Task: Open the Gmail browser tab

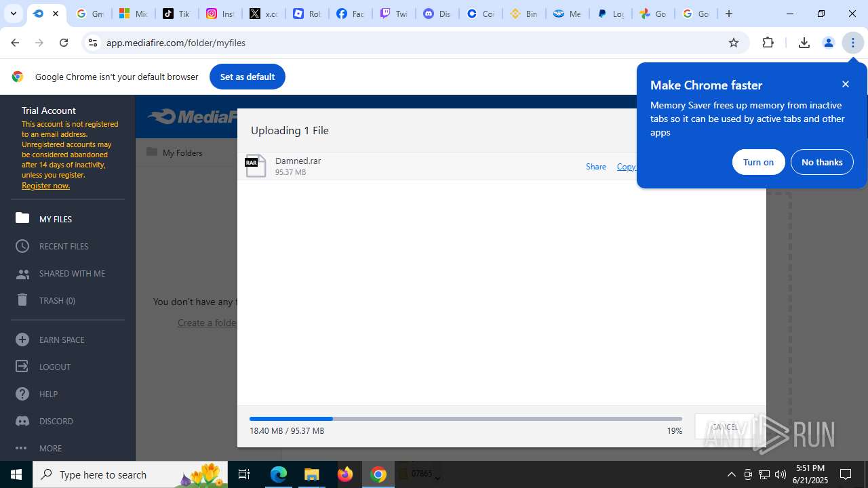Action: [90, 14]
